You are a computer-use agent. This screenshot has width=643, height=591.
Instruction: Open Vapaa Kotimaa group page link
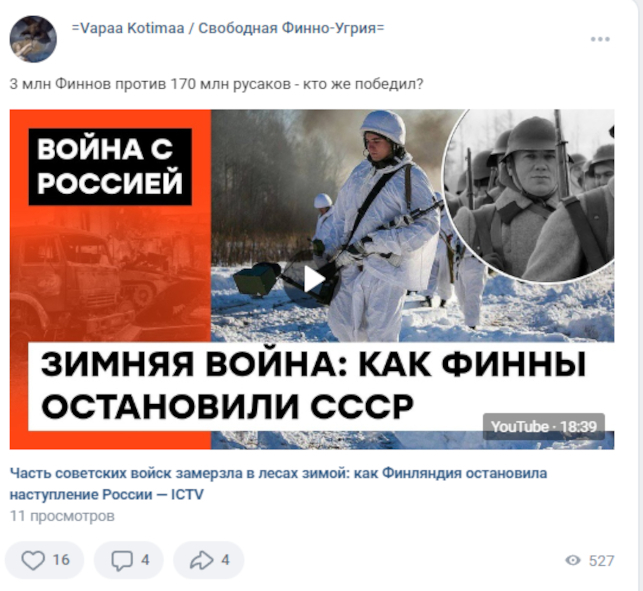point(228,28)
